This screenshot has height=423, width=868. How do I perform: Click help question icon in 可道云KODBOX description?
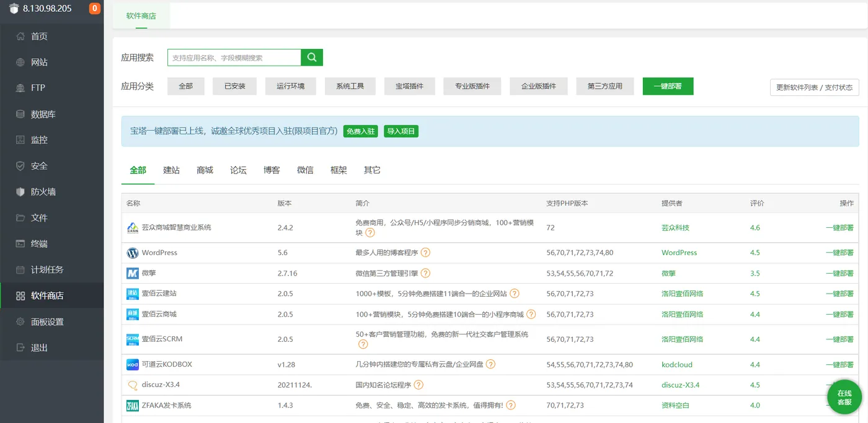(x=490, y=365)
